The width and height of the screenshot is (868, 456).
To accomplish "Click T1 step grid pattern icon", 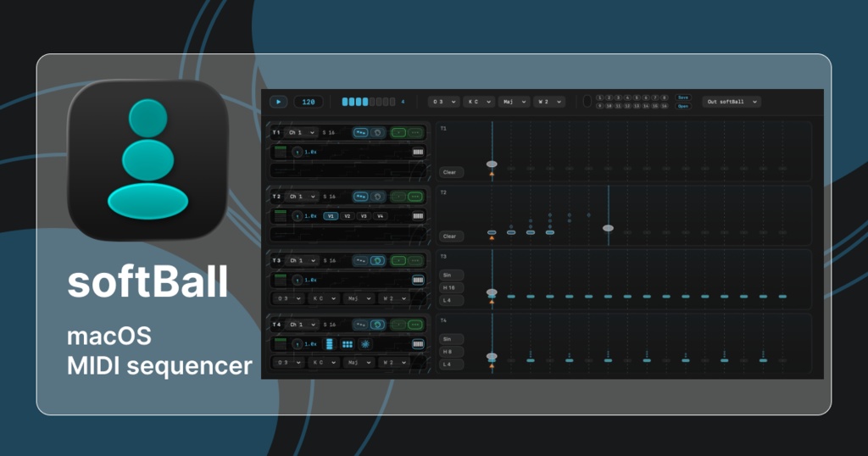I will coord(281,152).
